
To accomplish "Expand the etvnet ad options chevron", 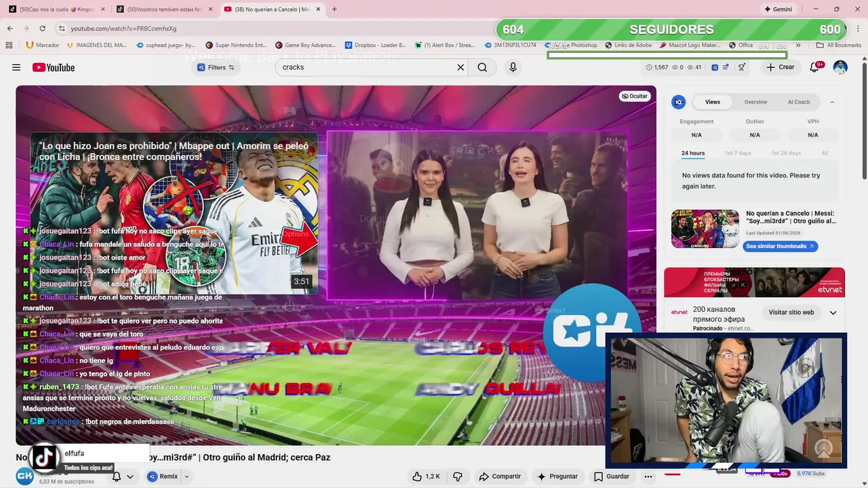I will (833, 312).
